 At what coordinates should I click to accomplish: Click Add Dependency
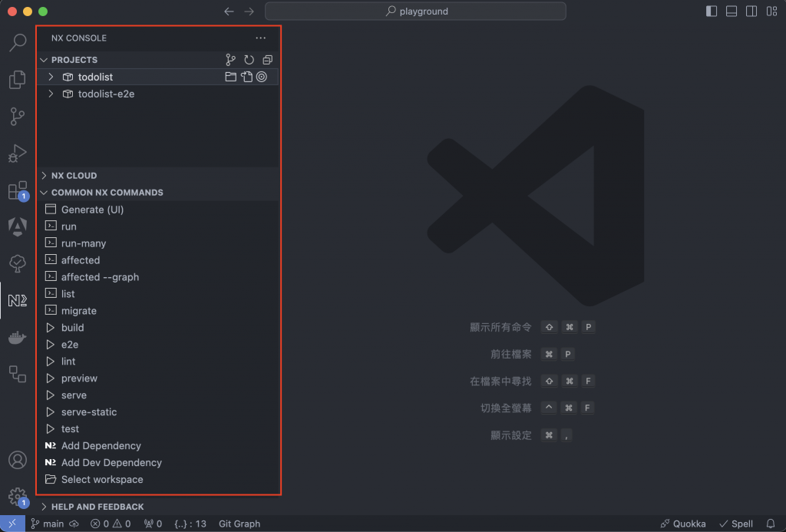[158, 446]
